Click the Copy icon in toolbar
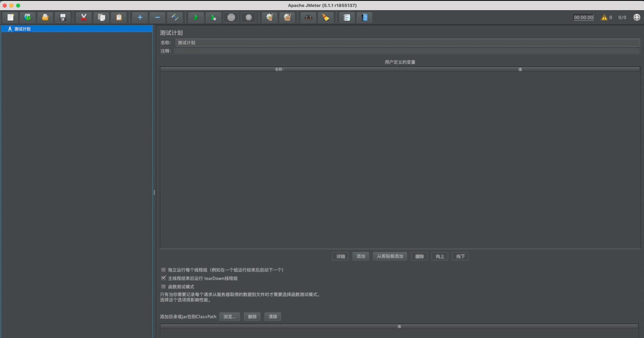This screenshot has width=644, height=338. 101,18
